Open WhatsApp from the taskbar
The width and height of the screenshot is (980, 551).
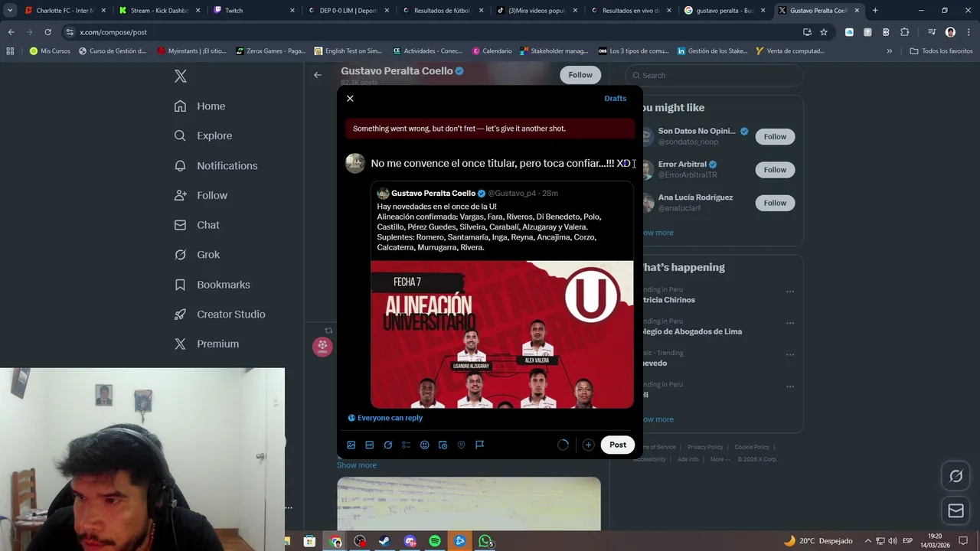485,541
